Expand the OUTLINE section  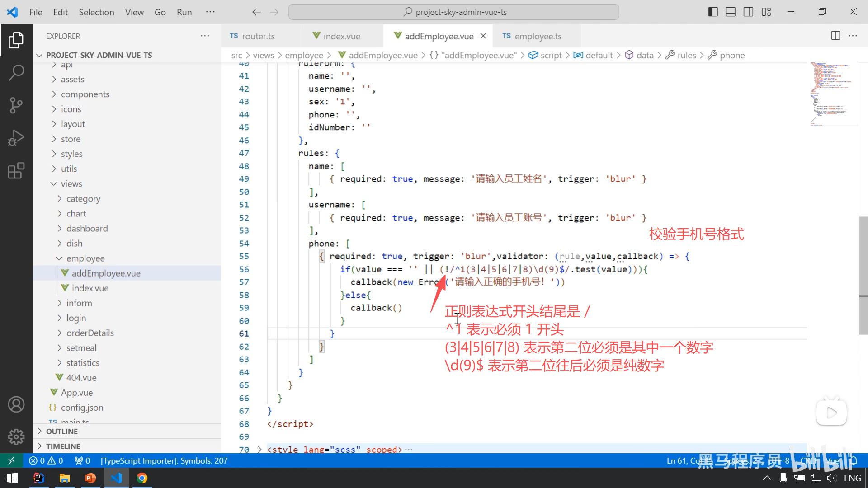tap(62, 431)
